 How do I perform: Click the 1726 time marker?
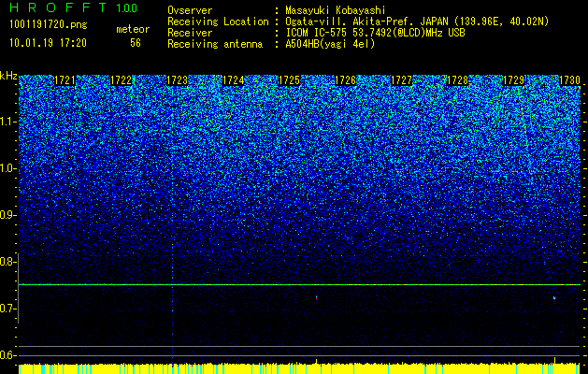pos(345,80)
